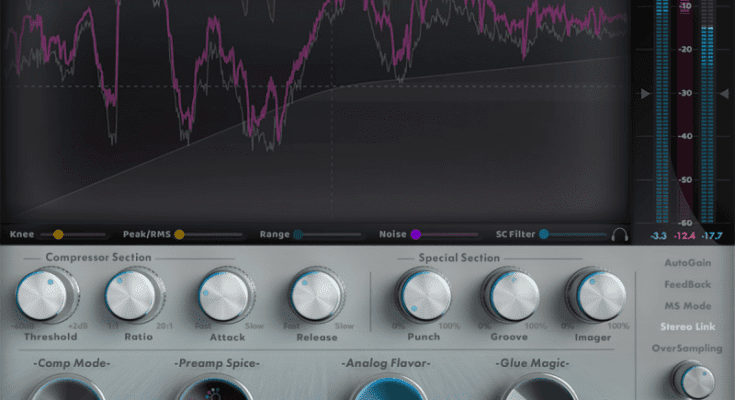
Task: Click the SC Filter slider handle
Action: click(544, 235)
